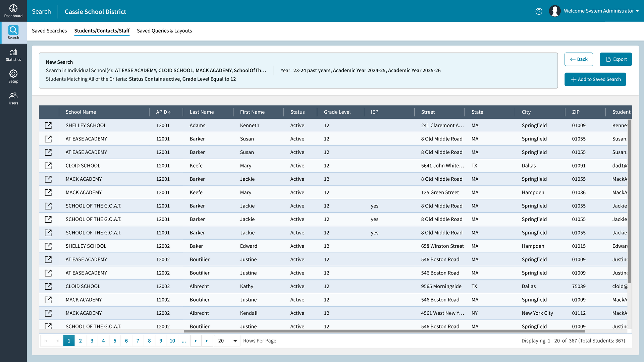The height and width of the screenshot is (362, 644).
Task: Open the Saved Queries & Layouts tab
Action: 164,31
